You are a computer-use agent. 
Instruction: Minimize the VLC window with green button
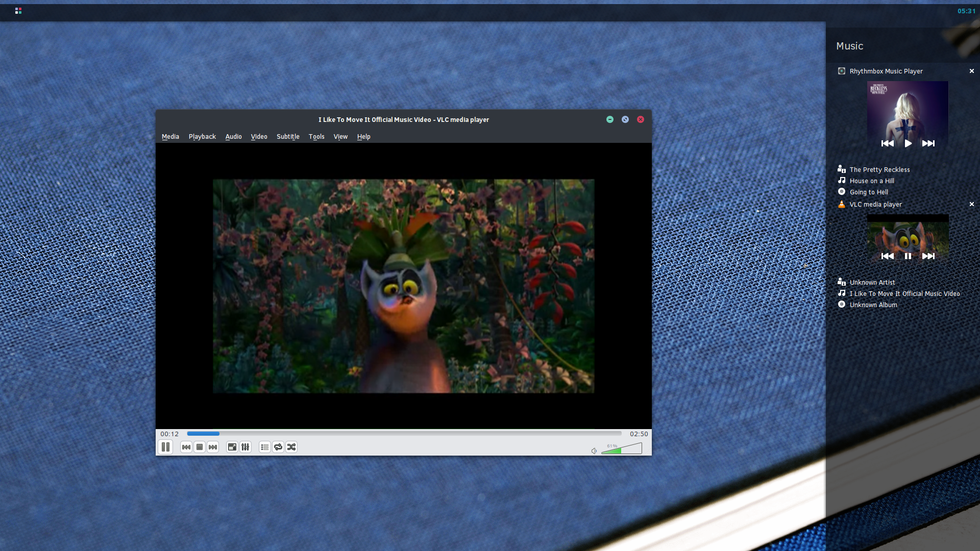[610, 119]
